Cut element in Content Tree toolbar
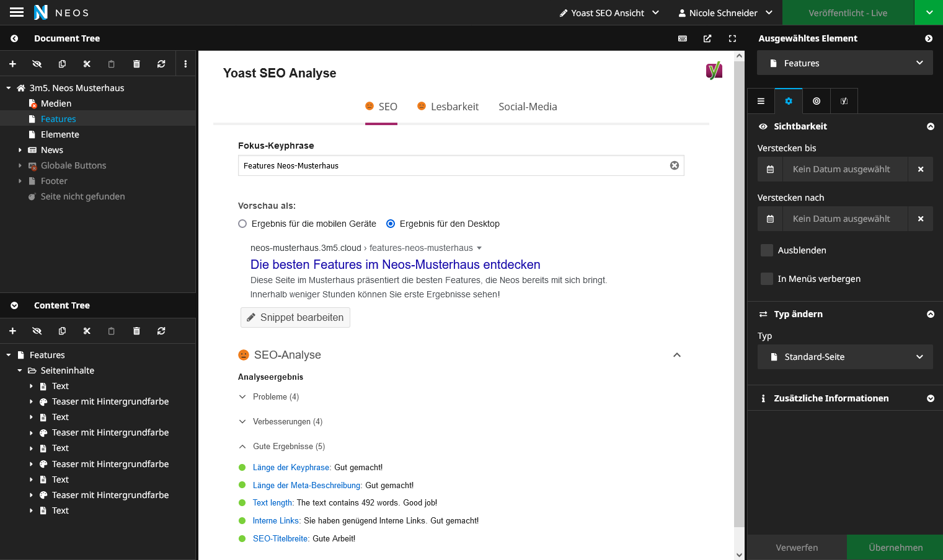Screen dimensions: 943x560 (87, 331)
